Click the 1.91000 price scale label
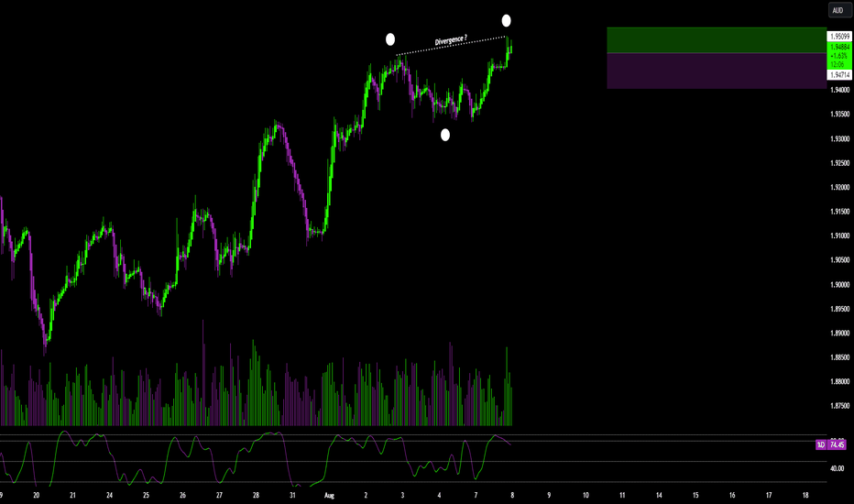The height and width of the screenshot is (504, 854). [840, 236]
